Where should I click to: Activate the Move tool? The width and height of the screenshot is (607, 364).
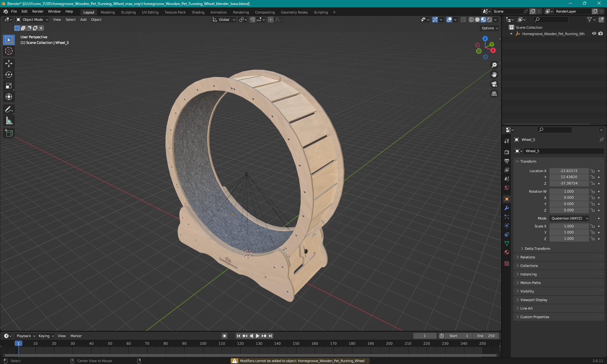click(x=9, y=64)
